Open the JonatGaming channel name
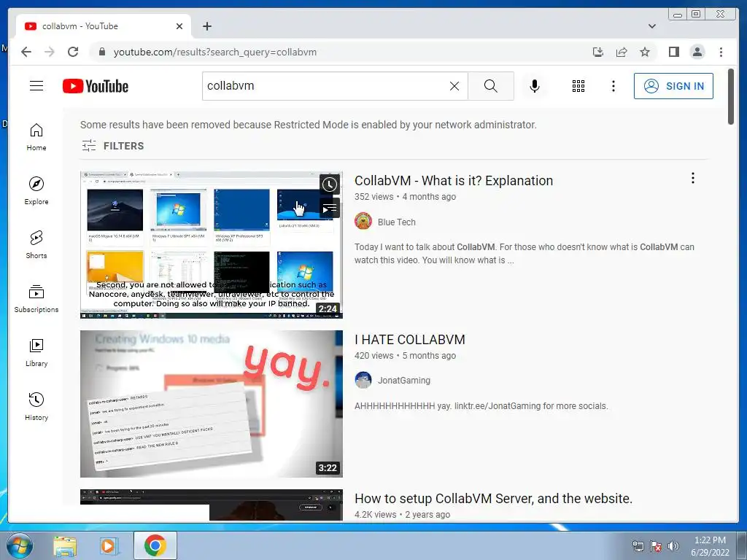This screenshot has height=560, width=747. [x=404, y=381]
